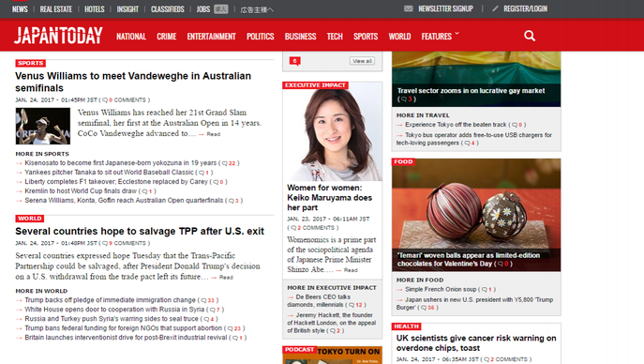Click the Jobs Japanese badge icon
Screen dimensions: 644x364
click(221, 9)
